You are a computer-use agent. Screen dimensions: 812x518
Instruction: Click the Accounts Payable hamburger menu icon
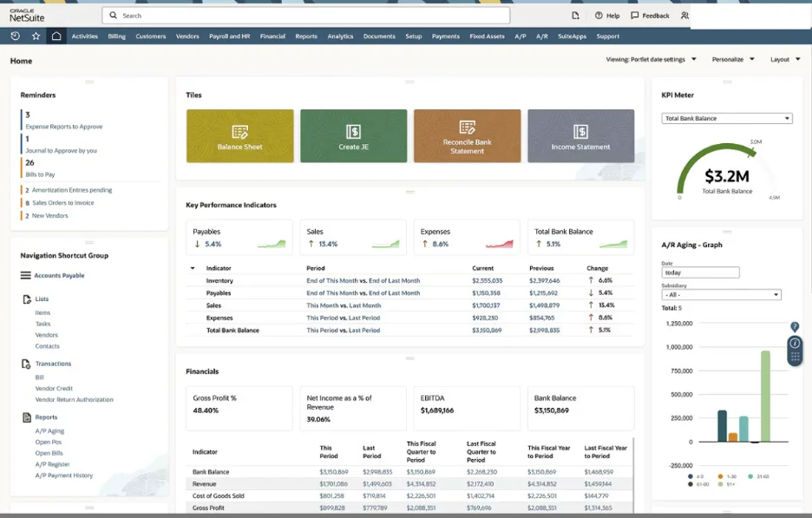point(25,276)
